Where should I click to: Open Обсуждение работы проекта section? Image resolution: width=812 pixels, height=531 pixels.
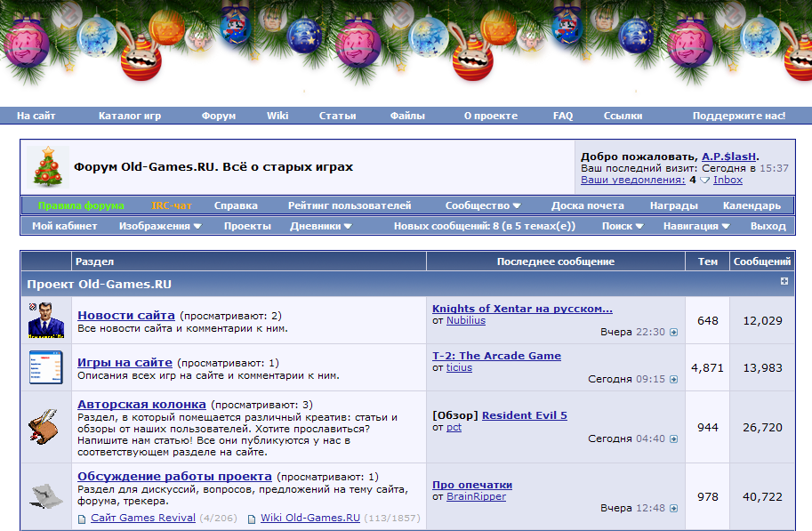tap(174, 476)
